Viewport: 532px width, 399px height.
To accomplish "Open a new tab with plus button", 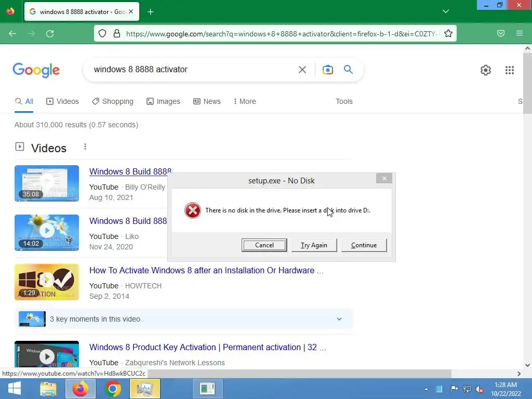I will [x=150, y=12].
